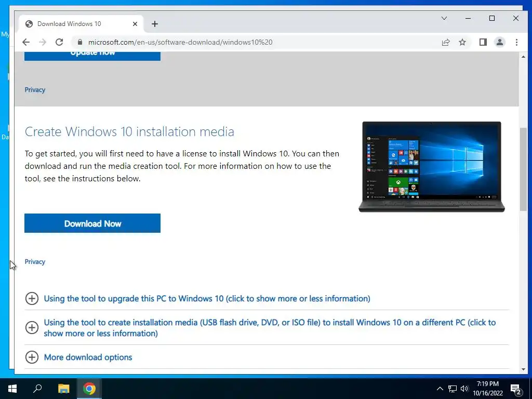
Task: Click the Update now button
Action: pos(92,56)
